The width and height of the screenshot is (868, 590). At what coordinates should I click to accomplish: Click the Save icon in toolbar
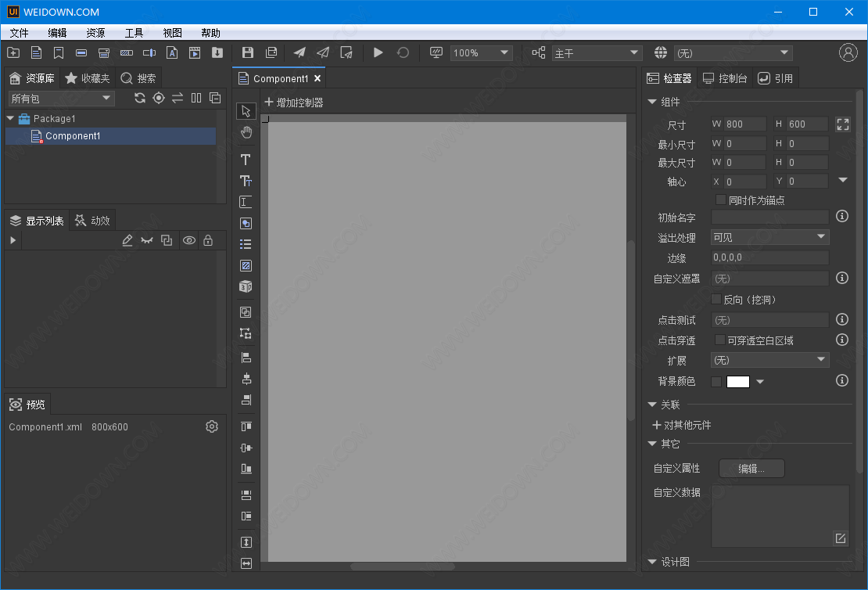tap(248, 52)
